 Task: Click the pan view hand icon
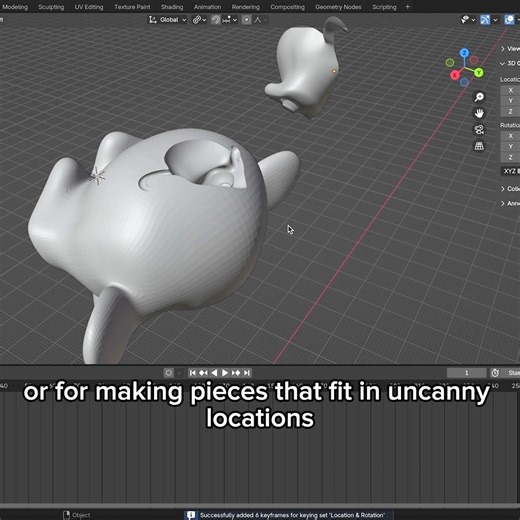coord(479,113)
